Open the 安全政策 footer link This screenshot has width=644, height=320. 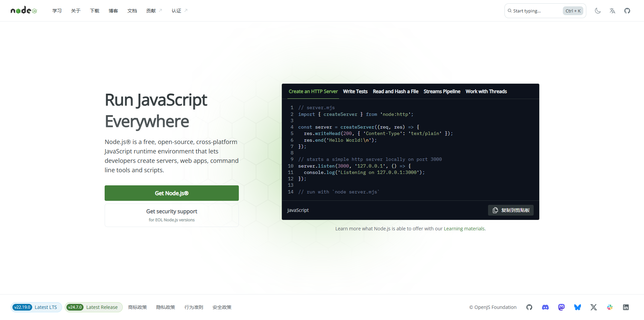(x=222, y=307)
